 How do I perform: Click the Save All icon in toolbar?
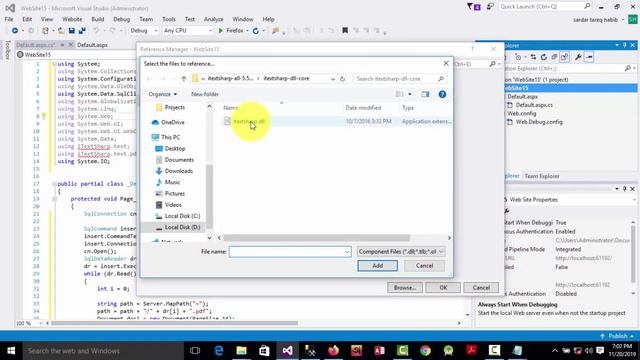click(82, 31)
